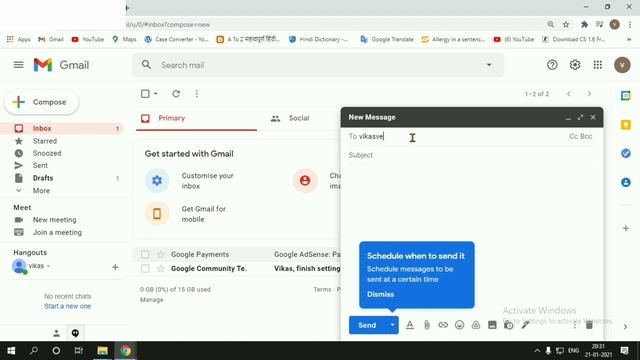Open more send options arrow
This screenshot has width=640, height=360.
(x=392, y=325)
